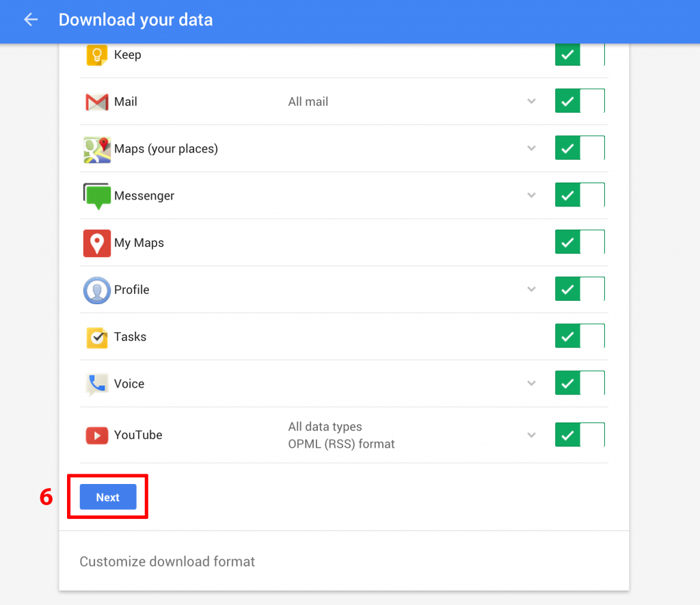Click the 'Download your data' title
700x605 pixels.
(136, 20)
